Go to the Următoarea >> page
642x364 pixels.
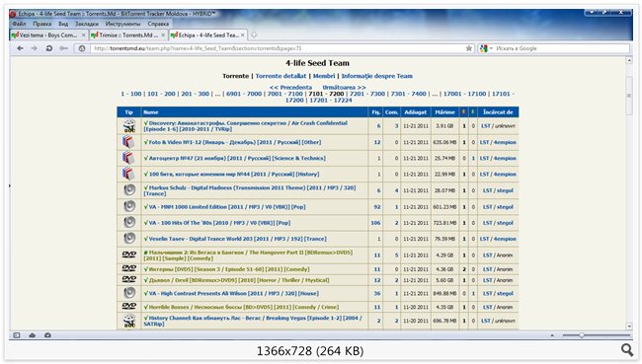pos(344,87)
